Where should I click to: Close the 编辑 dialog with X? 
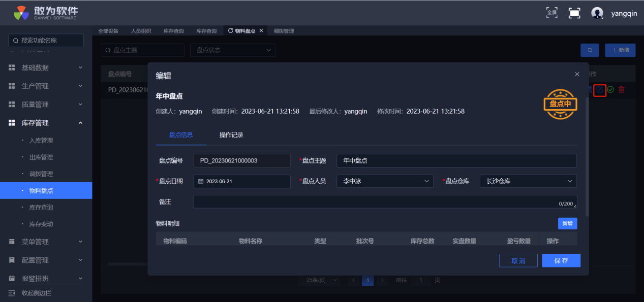577,74
